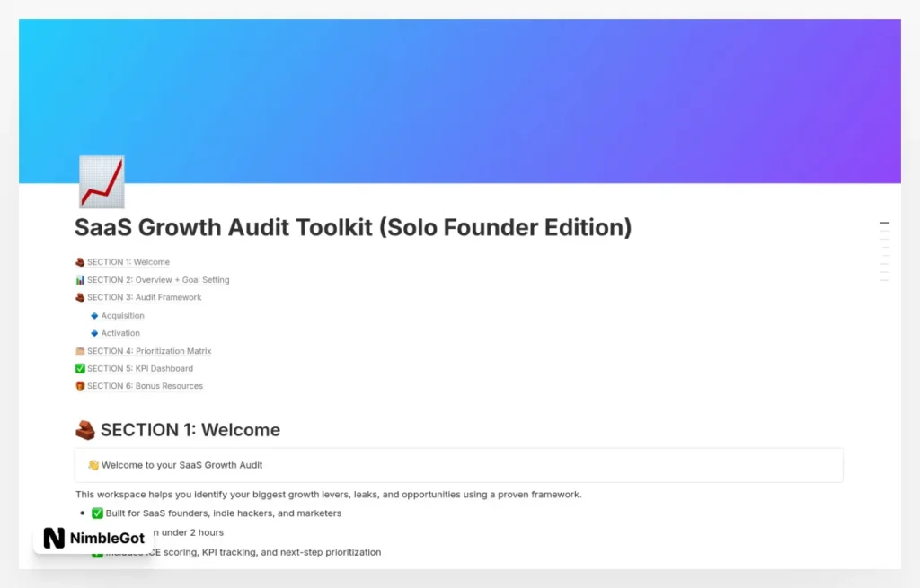Open the Acquisition sub-section link

(x=122, y=316)
